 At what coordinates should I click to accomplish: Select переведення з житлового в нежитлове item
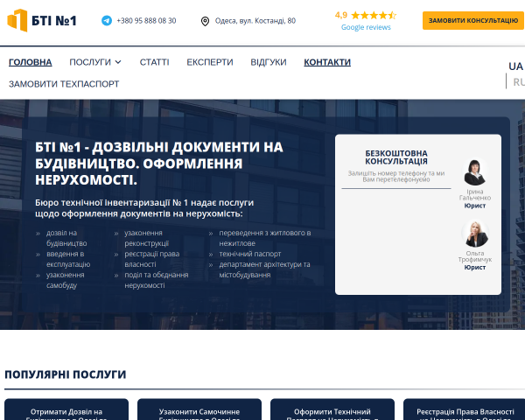265,238
